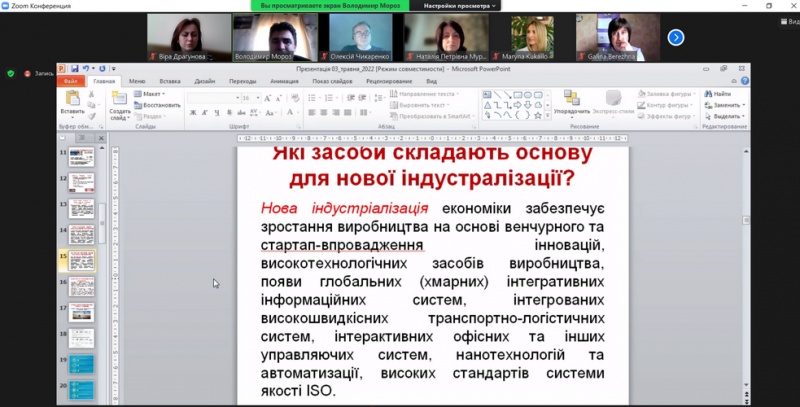800x407 pixels.
Task: Show next participants with the blue arrow
Action: pyautogui.click(x=676, y=37)
